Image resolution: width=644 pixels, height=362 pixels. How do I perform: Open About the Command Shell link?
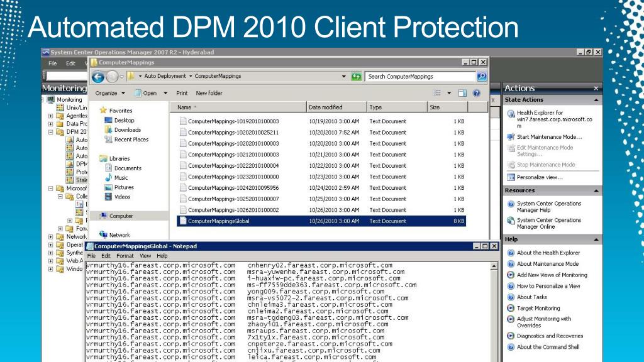[x=548, y=347]
